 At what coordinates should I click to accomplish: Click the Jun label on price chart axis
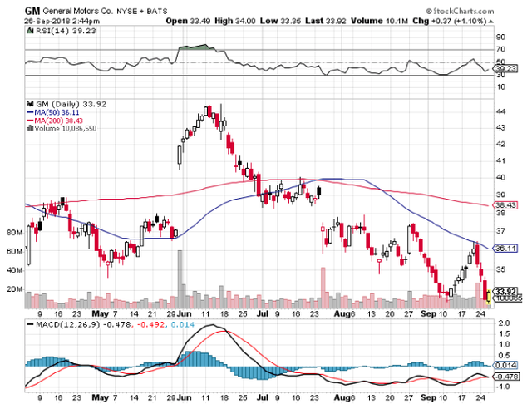coord(184,313)
